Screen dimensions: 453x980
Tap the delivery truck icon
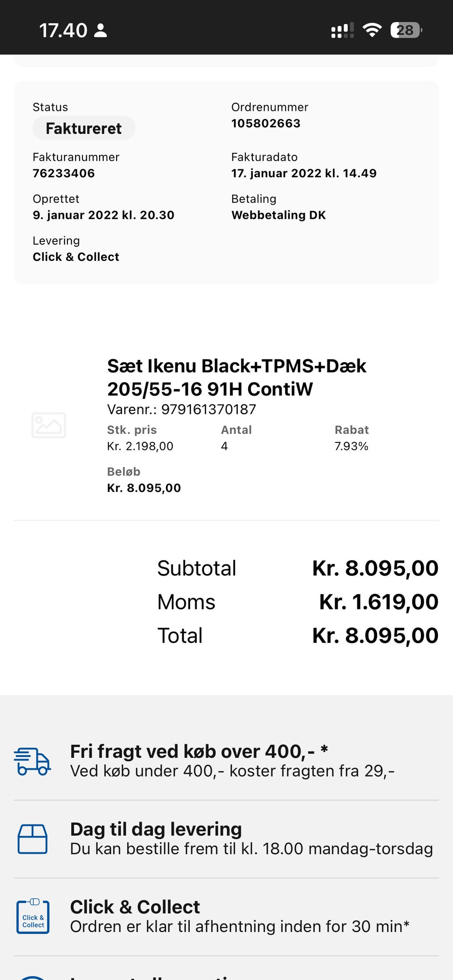pyautogui.click(x=32, y=761)
